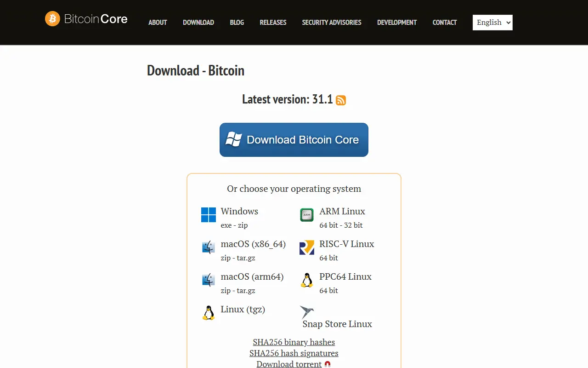The width and height of the screenshot is (588, 368).
Task: Download the Windows zip archive
Action: 243,225
